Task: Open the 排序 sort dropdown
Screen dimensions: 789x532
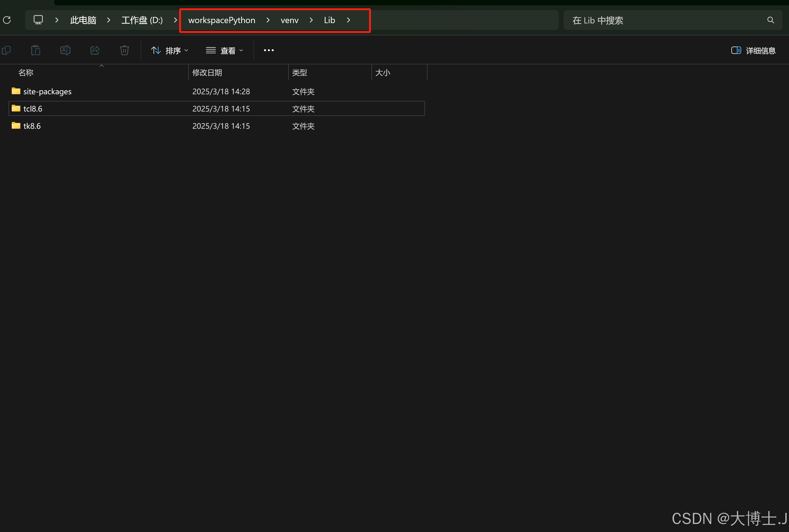Action: click(169, 51)
